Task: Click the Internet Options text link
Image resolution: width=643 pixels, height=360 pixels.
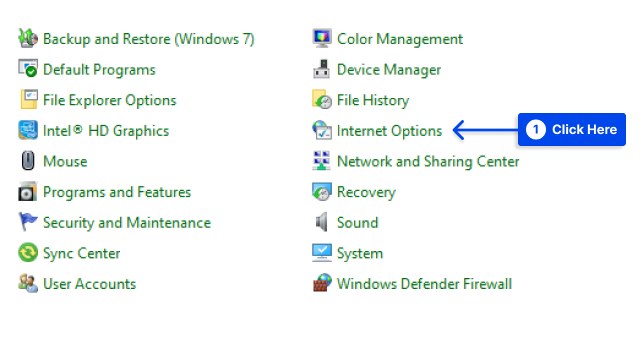Action: (389, 131)
